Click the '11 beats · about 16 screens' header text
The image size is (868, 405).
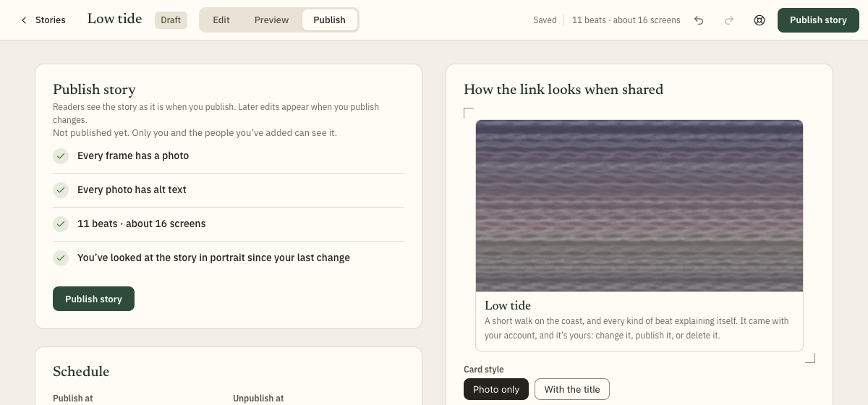[626, 20]
